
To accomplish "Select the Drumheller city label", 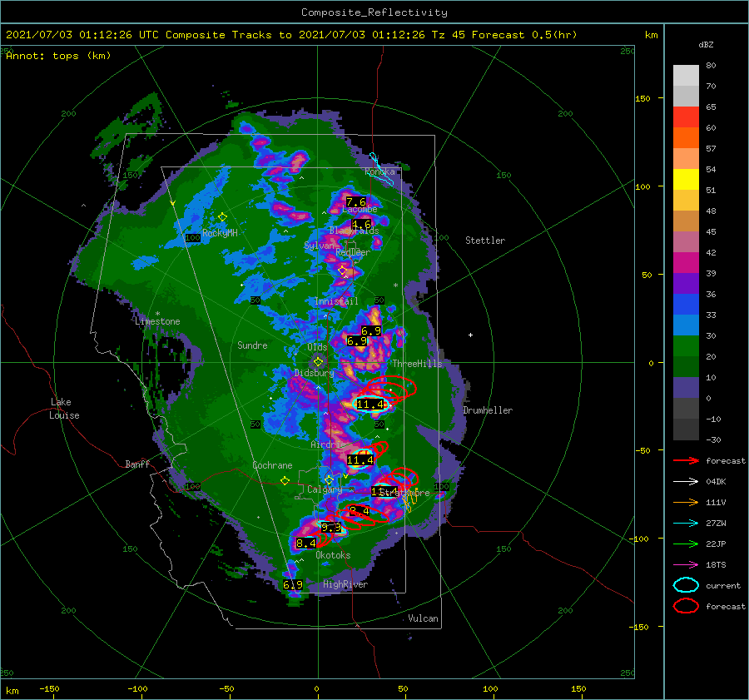I will click(488, 410).
